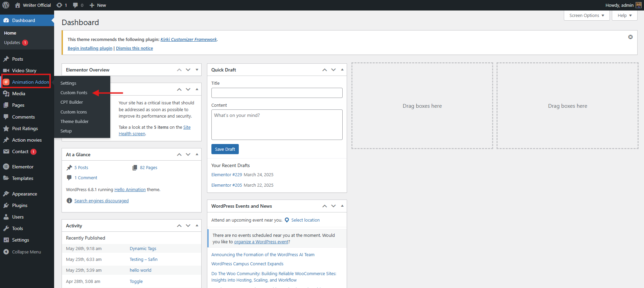Click the Elementor circle icon in sidebar
The image size is (644, 288).
6,167
